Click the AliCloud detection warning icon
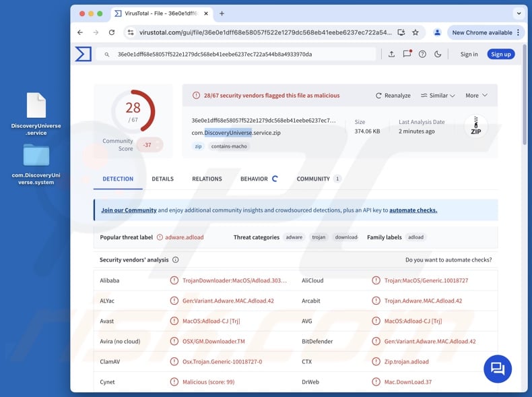The height and width of the screenshot is (397, 532). [x=376, y=280]
